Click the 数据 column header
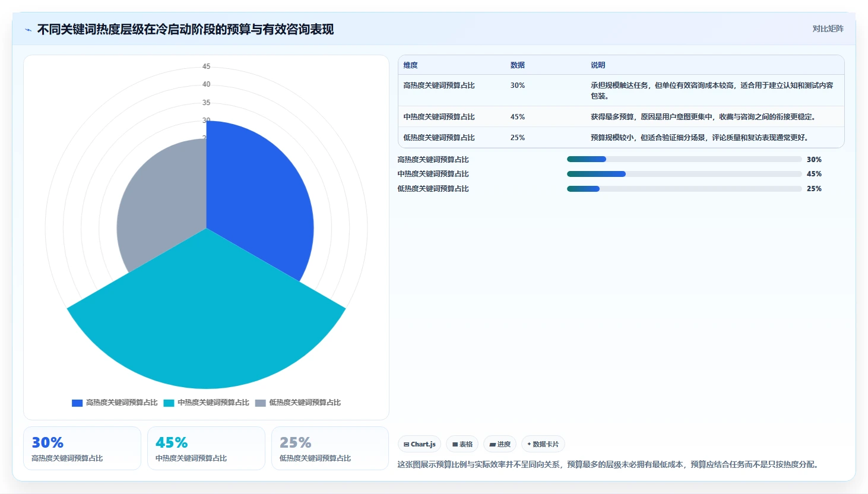The width and height of the screenshot is (868, 494). tap(518, 65)
